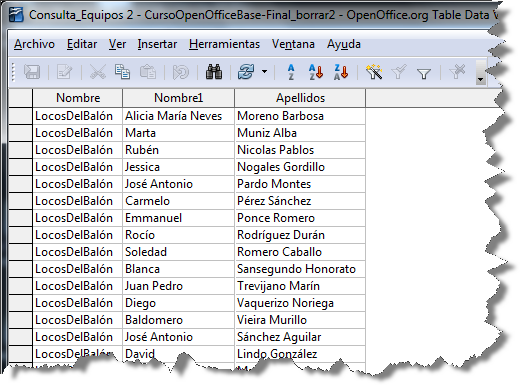The image size is (520, 385).
Task: Click cell 'Romero Caballo'
Action: point(300,252)
